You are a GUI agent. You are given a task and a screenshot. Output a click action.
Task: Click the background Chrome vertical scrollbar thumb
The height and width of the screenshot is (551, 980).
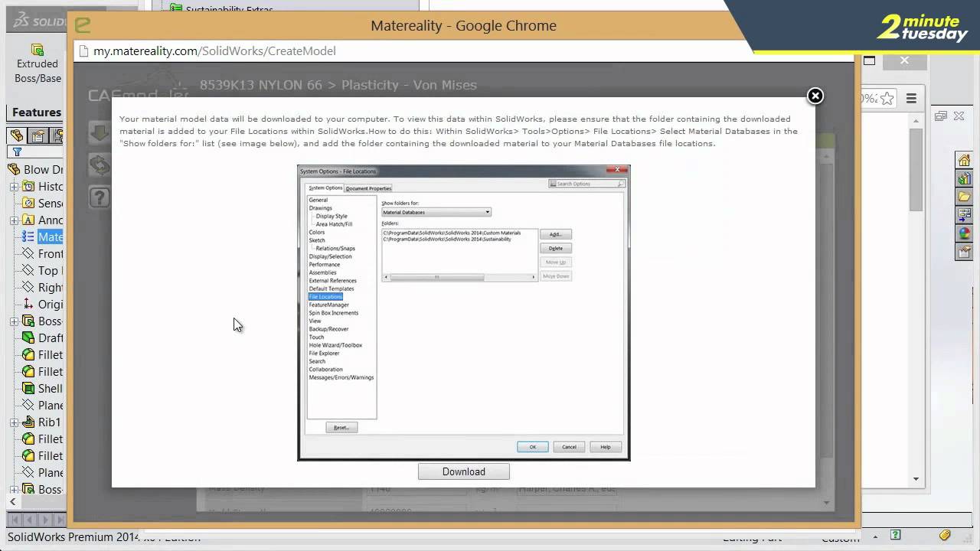coord(916,170)
